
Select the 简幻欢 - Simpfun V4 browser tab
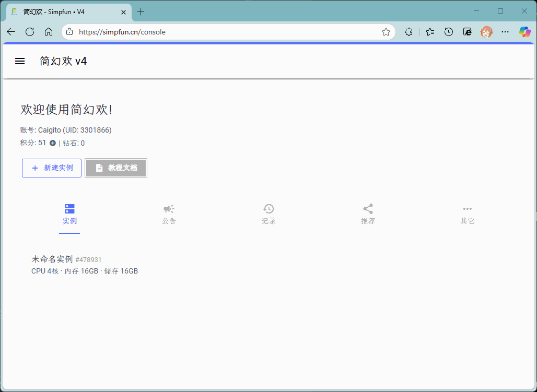coord(69,12)
